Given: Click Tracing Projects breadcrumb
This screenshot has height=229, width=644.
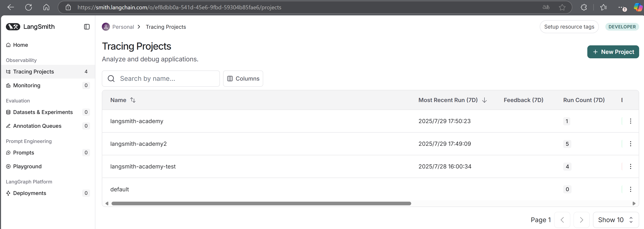Looking at the screenshot, I should 166,27.
